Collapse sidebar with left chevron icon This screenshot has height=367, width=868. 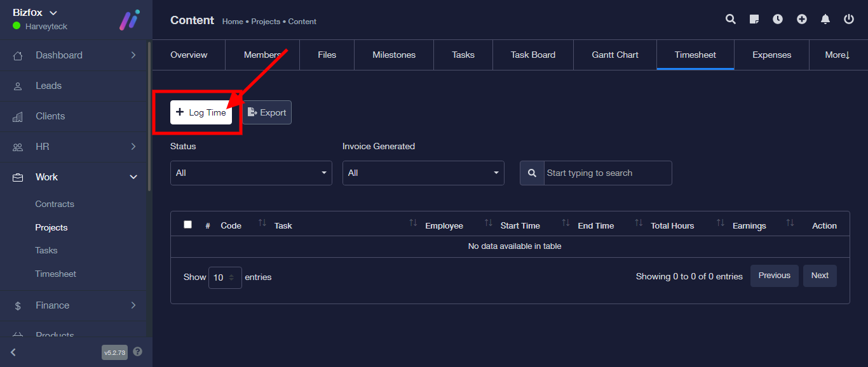pos(13,352)
